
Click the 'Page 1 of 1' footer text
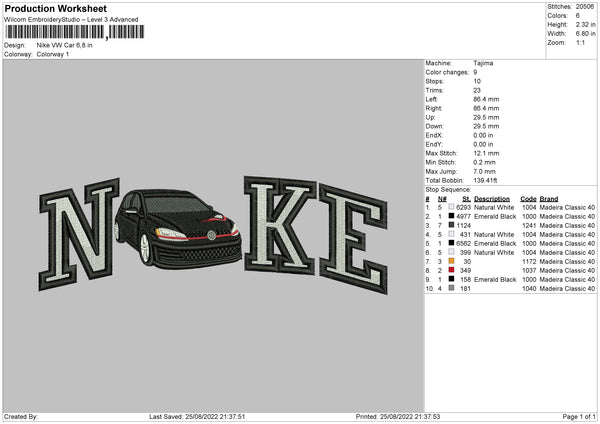[x=579, y=417]
